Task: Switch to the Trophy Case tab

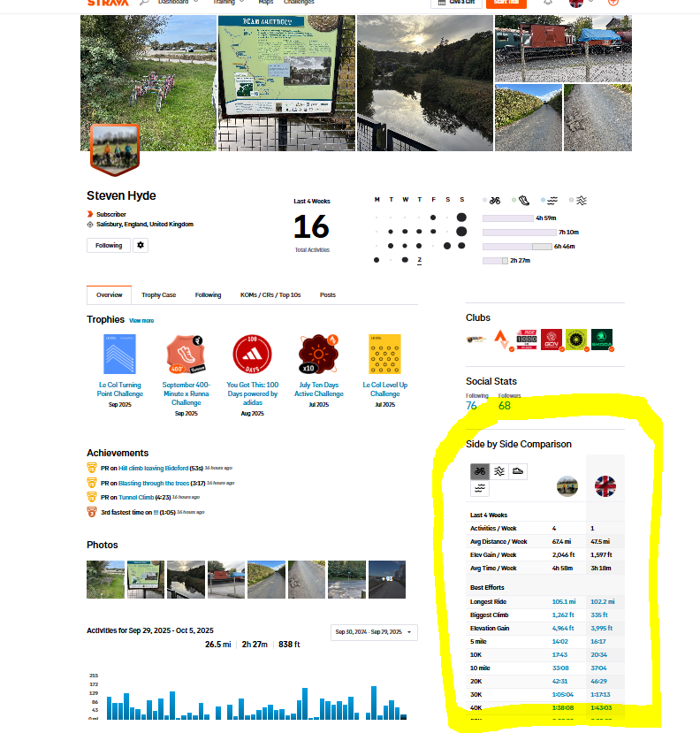Action: [x=158, y=294]
